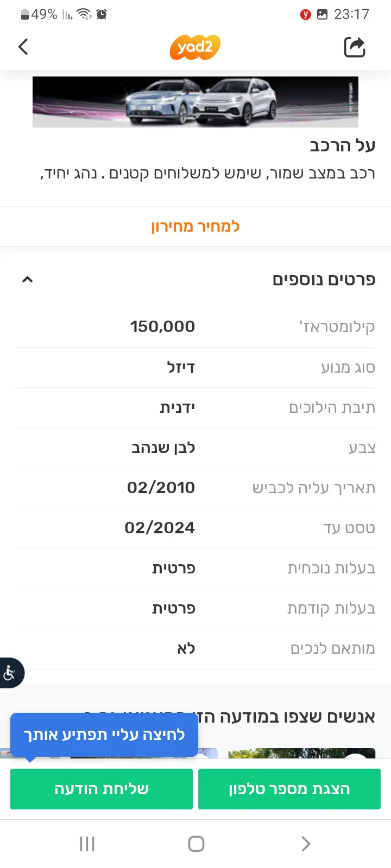Tap the yad2 logo
This screenshot has height=868, width=391.
(195, 47)
